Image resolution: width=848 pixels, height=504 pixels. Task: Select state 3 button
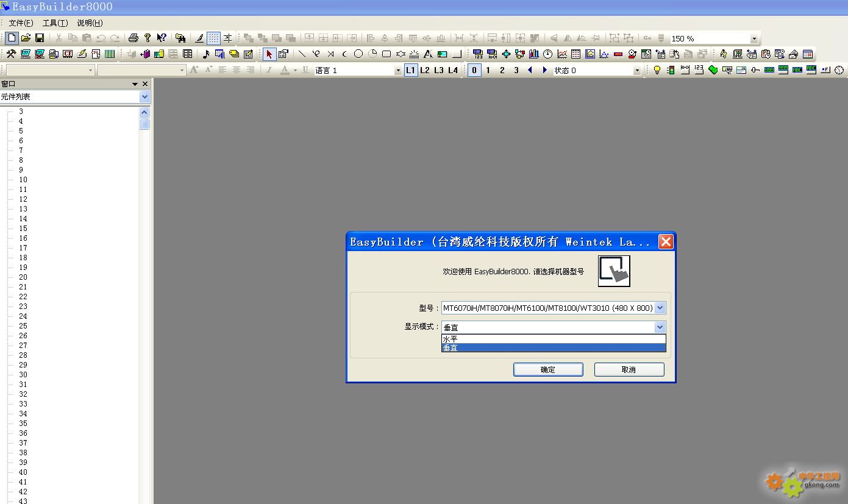pyautogui.click(x=516, y=70)
